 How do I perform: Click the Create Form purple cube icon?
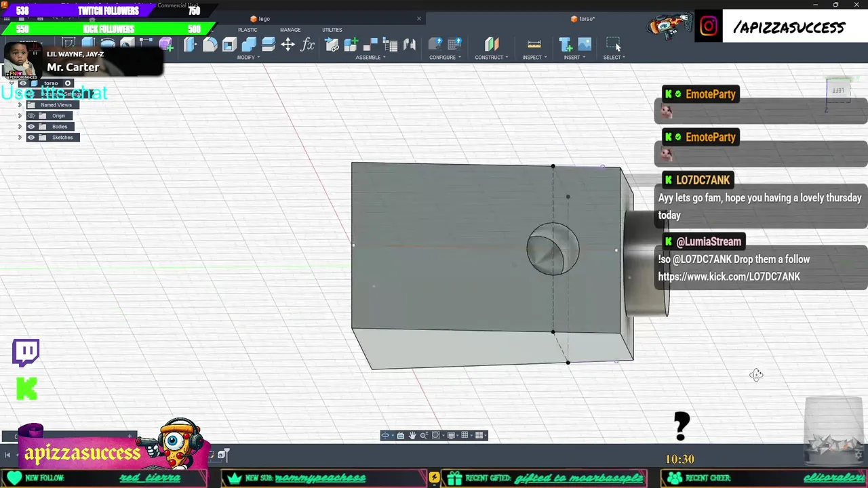click(x=166, y=45)
